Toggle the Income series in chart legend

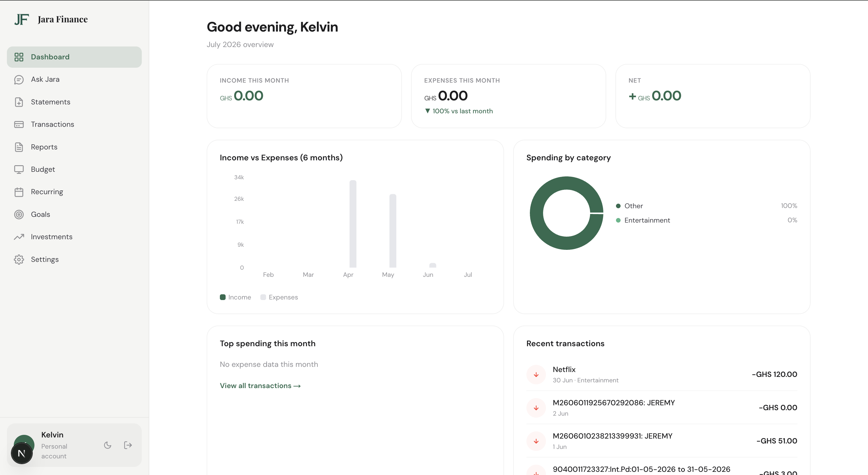pyautogui.click(x=236, y=297)
